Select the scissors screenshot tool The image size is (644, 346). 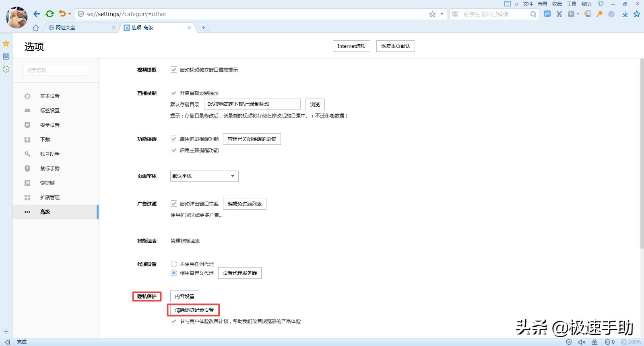[559, 14]
